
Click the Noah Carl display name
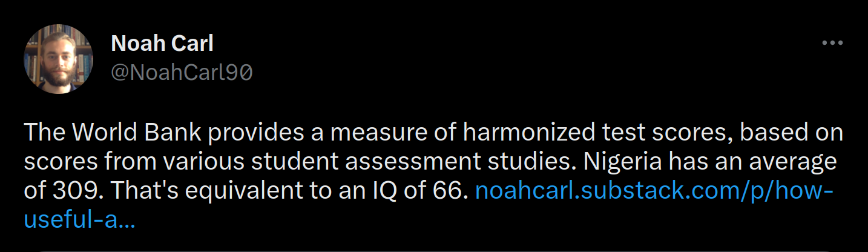[162, 43]
